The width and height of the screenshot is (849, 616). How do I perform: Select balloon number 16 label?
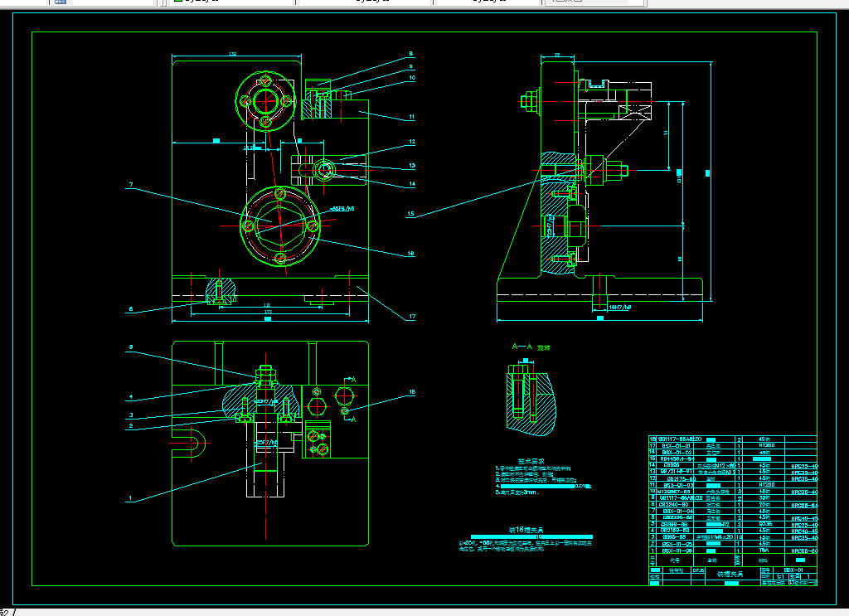coord(411,254)
